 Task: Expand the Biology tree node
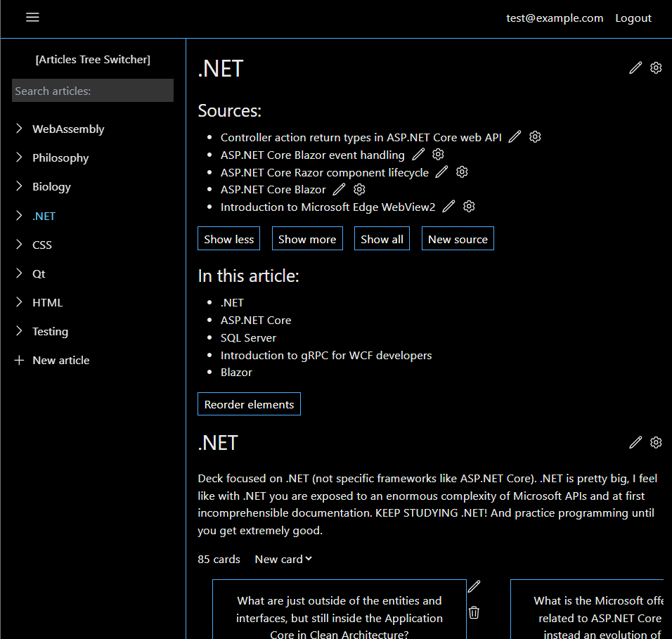[x=19, y=186]
